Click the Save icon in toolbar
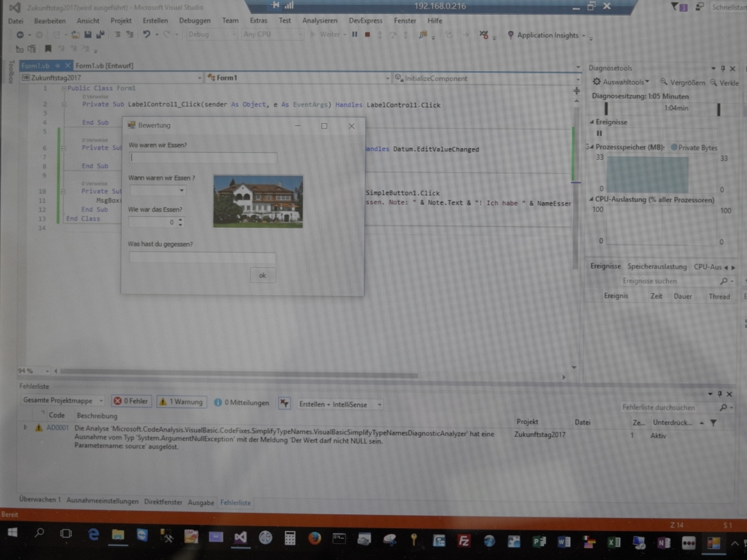The height and width of the screenshot is (560, 747). click(x=88, y=35)
